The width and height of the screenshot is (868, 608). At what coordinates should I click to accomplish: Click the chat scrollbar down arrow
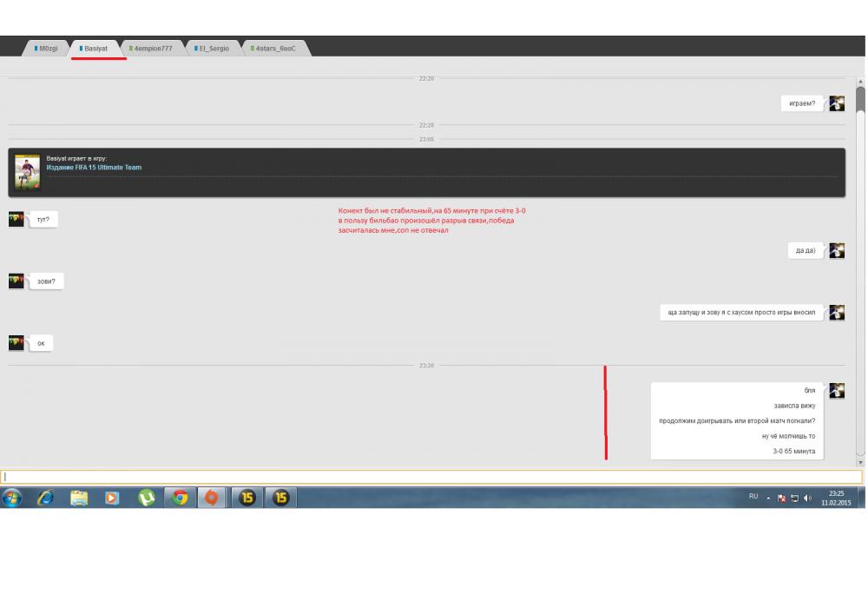click(x=860, y=462)
